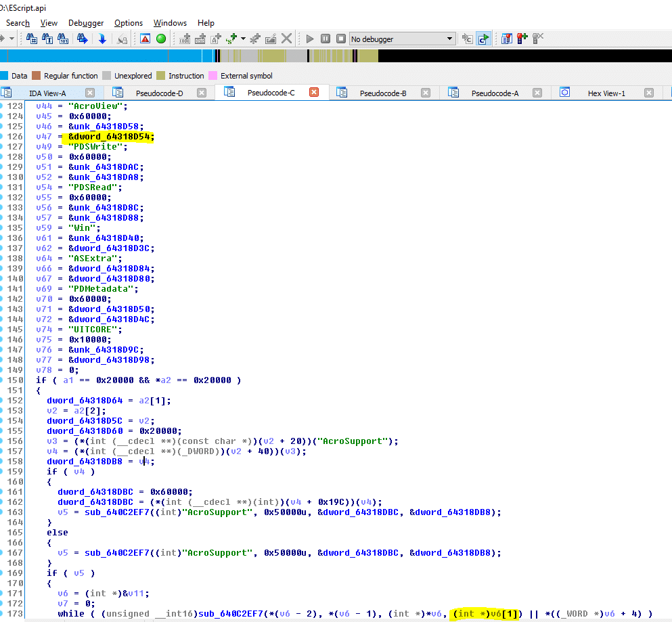Click &unk_64318D58 on line 125
Image resolution: width=672 pixels, height=622 pixels.
tap(104, 127)
